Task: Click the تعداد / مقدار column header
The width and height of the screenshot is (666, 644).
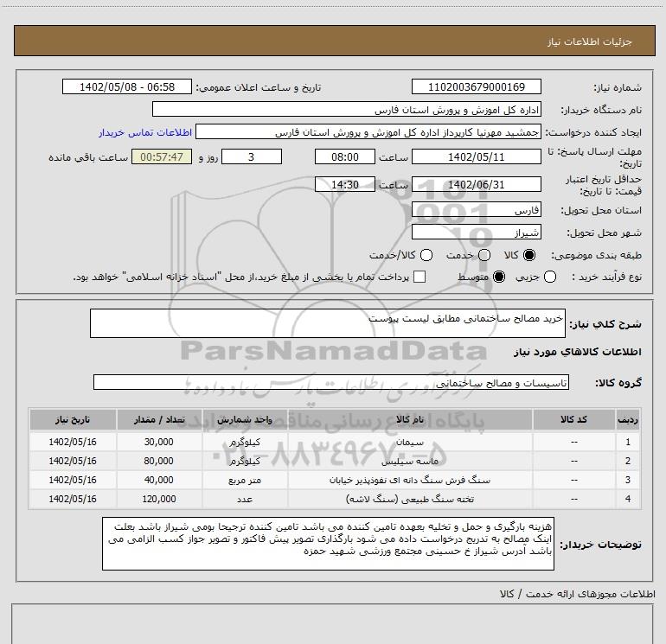Action: (159, 419)
